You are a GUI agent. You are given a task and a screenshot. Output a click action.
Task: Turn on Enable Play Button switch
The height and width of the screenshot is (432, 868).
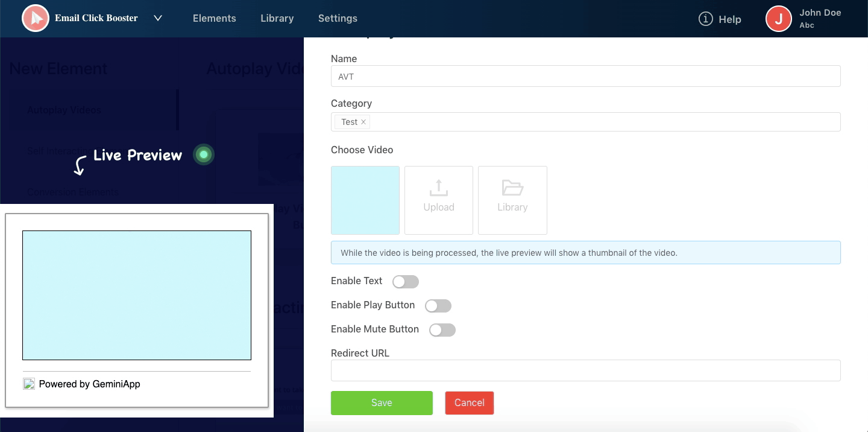pos(438,306)
